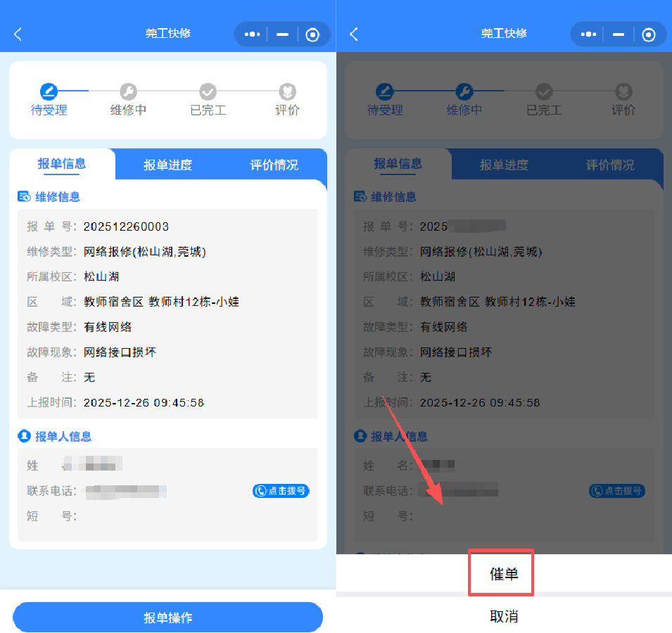
Task: Open the three-dot more menu on left screen
Action: coord(252,34)
